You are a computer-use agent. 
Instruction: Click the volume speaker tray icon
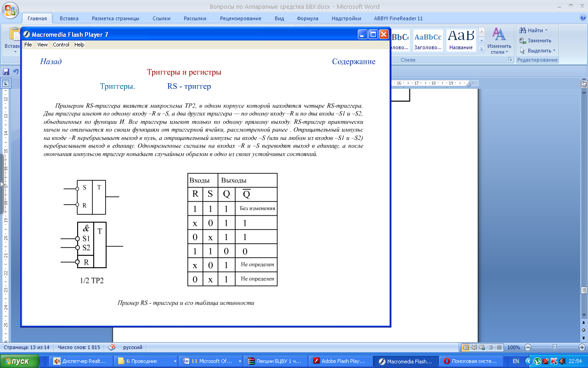point(562,362)
